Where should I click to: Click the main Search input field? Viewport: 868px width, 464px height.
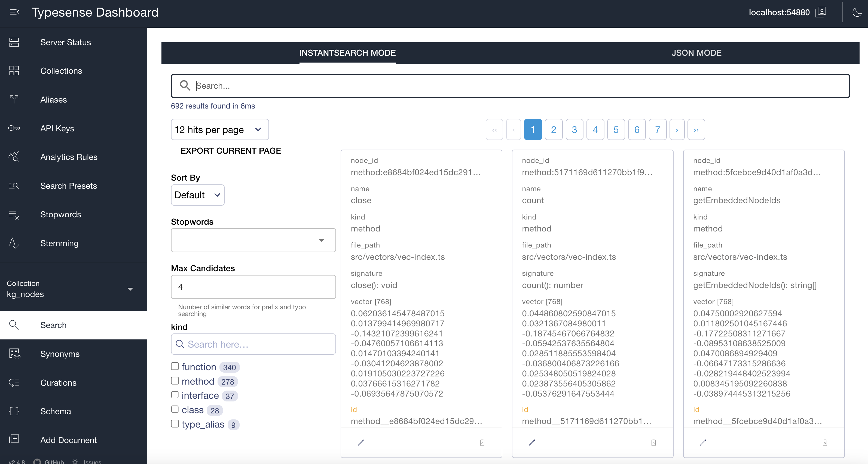tap(510, 86)
